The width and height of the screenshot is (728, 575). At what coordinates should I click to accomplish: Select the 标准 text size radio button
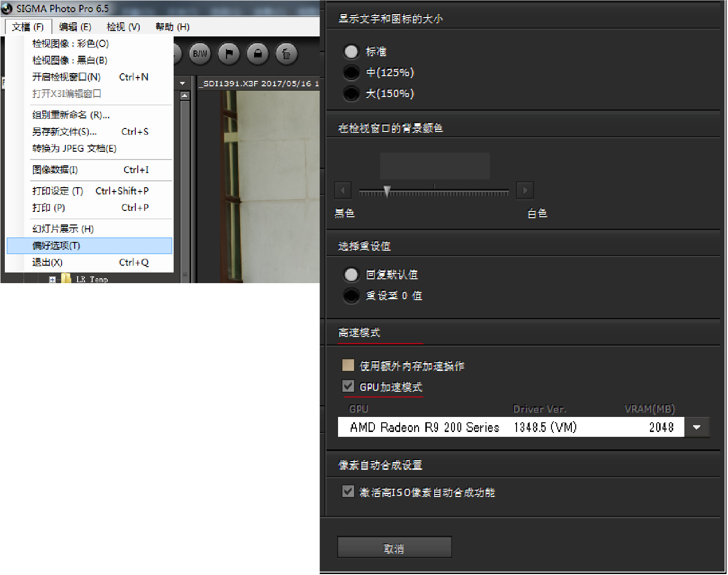pyautogui.click(x=351, y=51)
